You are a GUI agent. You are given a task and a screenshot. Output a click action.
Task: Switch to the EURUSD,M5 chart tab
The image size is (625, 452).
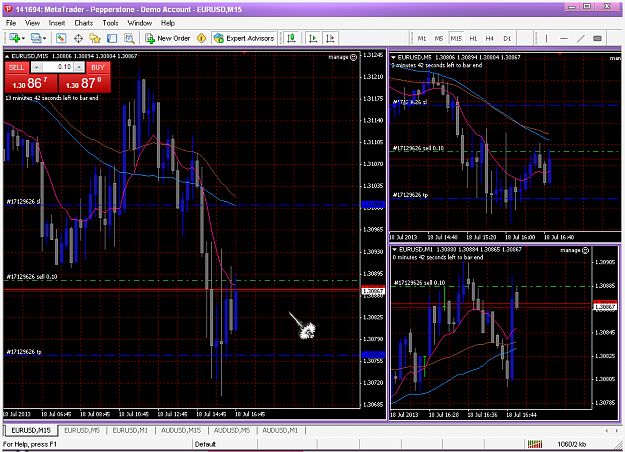tap(82, 430)
